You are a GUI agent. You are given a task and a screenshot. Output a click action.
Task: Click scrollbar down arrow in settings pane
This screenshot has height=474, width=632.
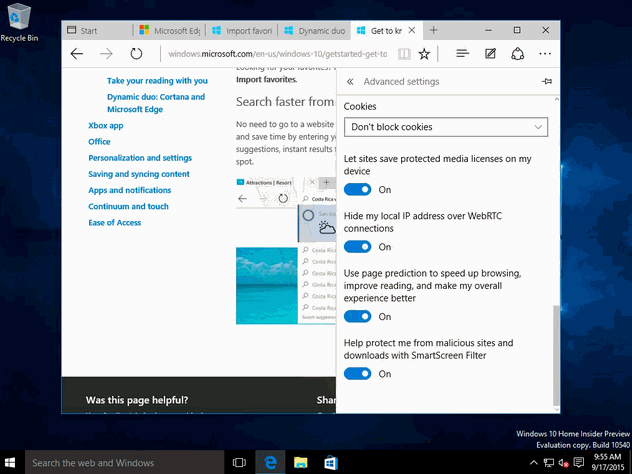click(557, 409)
